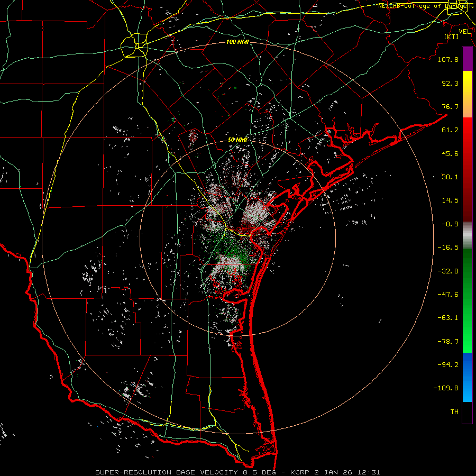The height and width of the screenshot is (476, 476).
Task: Click the -47.6 velocity scale value
Action: pos(448,295)
